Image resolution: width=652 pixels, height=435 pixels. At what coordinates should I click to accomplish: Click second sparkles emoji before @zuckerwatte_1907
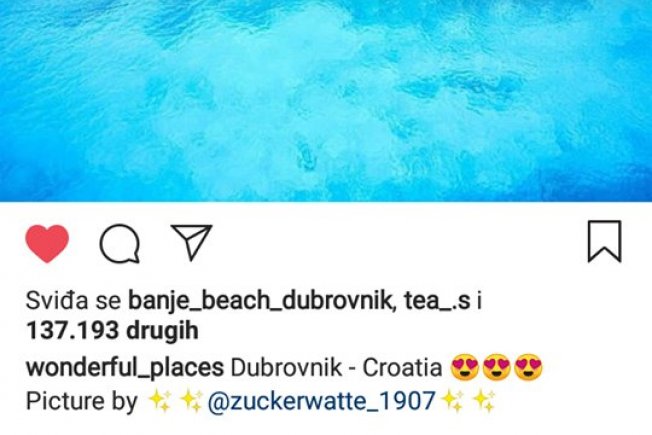192,401
